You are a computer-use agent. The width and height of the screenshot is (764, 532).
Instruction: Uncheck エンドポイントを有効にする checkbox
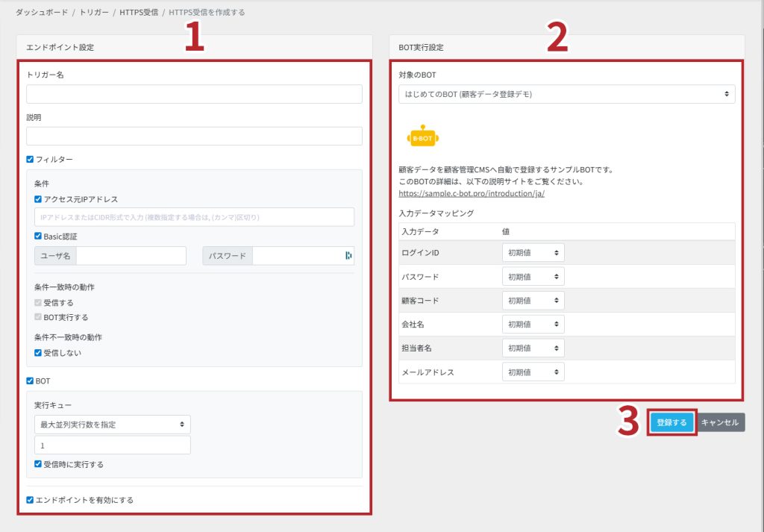pyautogui.click(x=30, y=500)
